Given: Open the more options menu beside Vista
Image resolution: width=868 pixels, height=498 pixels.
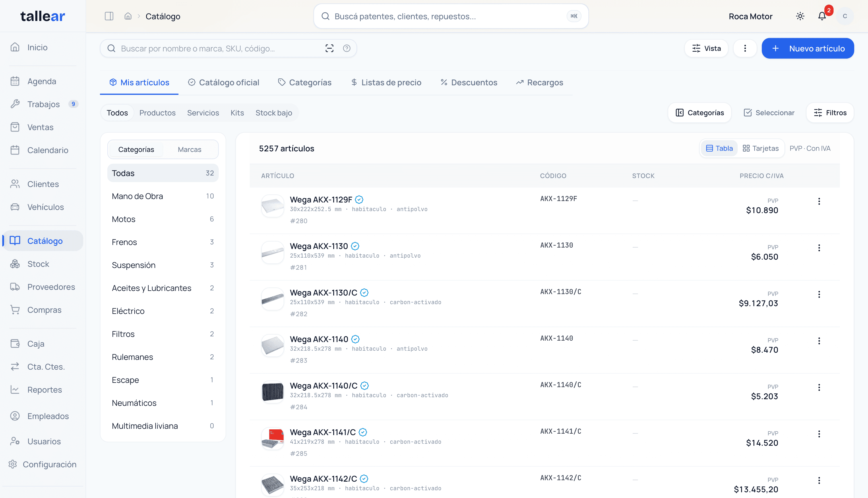Looking at the screenshot, I should click(x=745, y=48).
